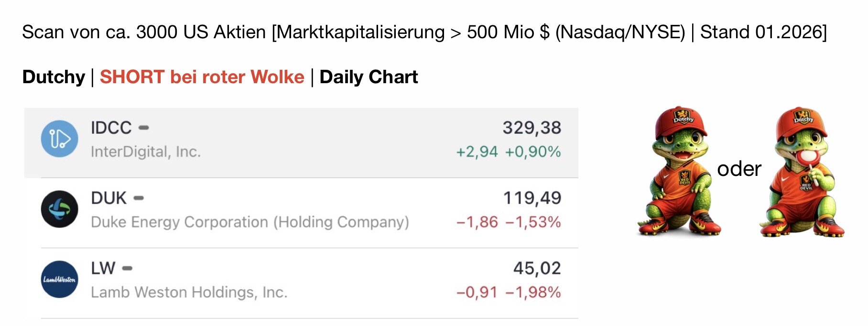Click the red SHORT bei roter Wolke heading
Screen dimensions: 868x326
coord(202,77)
